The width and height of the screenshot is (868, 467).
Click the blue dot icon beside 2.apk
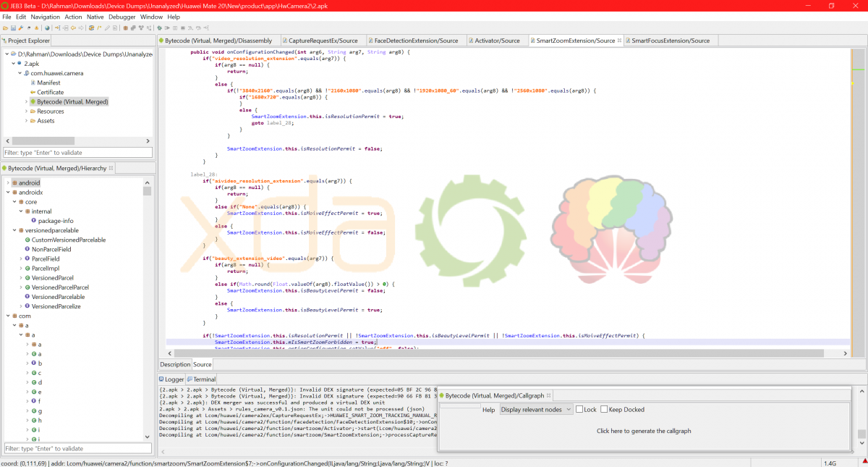20,64
